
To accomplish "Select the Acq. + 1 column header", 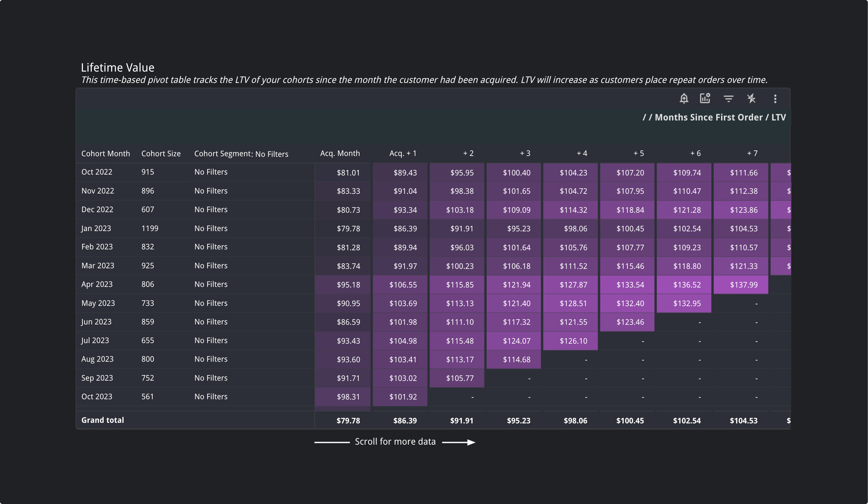I will 403,153.
